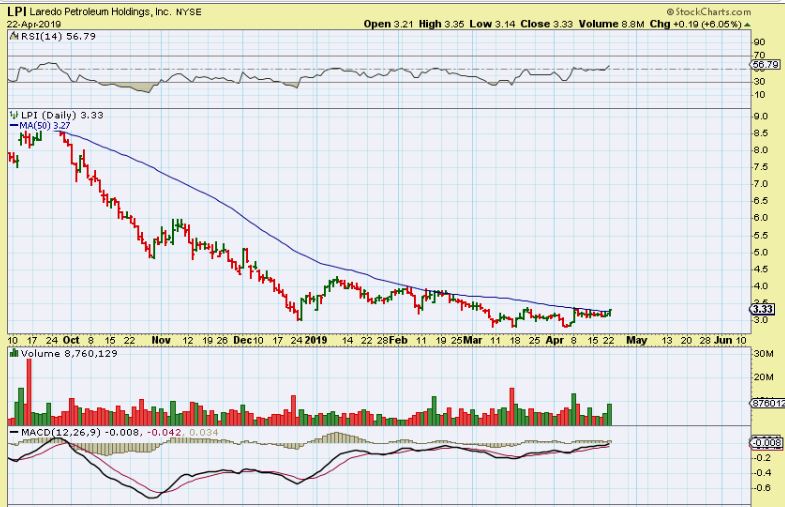Click the 20M volume axis label

[764, 377]
